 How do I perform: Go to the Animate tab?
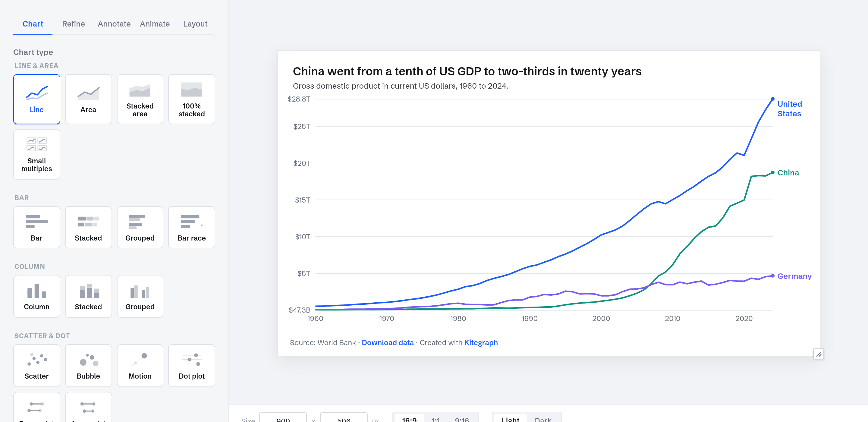coord(155,24)
